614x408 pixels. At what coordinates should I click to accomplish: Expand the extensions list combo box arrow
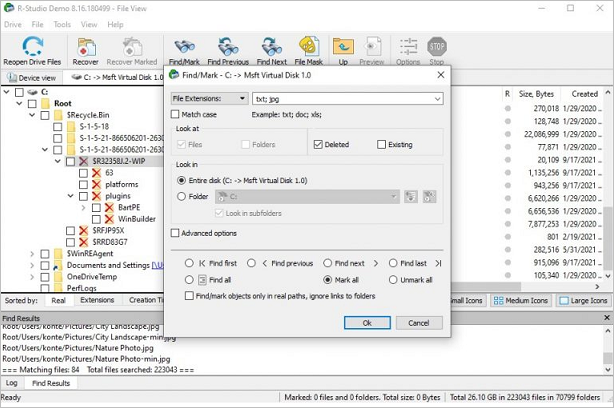point(437,99)
